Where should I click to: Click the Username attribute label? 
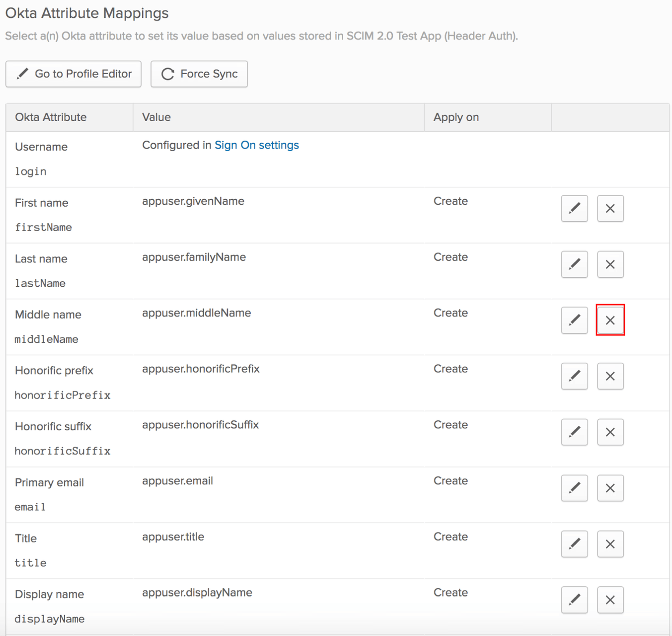point(41,147)
